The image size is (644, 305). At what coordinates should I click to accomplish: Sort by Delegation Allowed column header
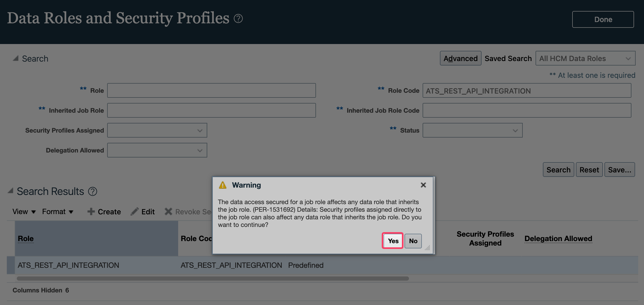pyautogui.click(x=558, y=238)
